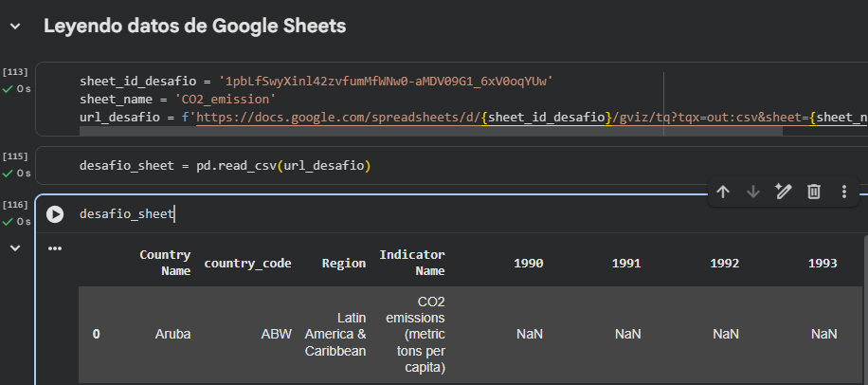Image resolution: width=868 pixels, height=385 pixels.
Task: Click the AI magic wand edit icon
Action: tap(783, 192)
